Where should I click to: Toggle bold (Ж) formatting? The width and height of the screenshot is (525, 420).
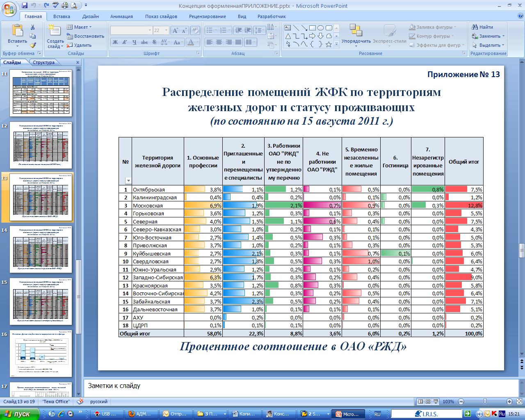click(x=115, y=42)
